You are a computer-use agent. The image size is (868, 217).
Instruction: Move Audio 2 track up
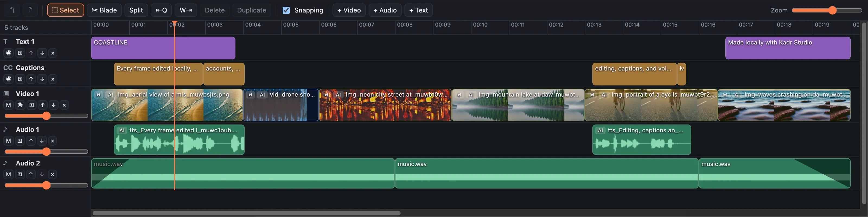coord(31,174)
